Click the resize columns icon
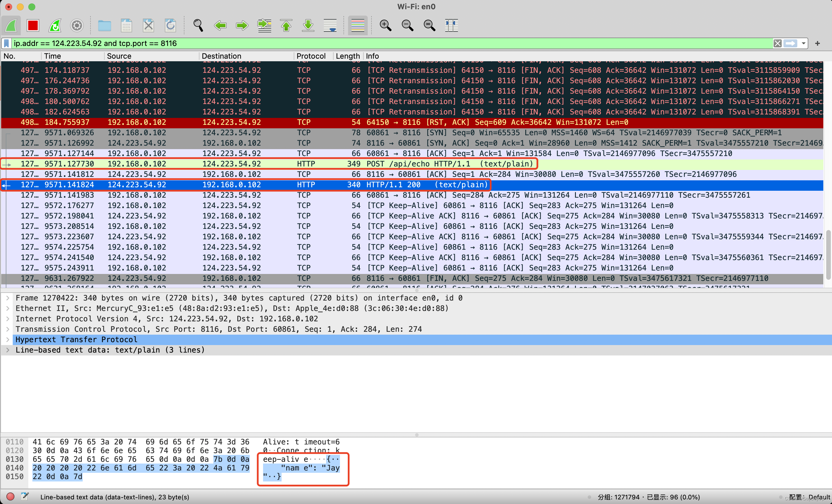 point(451,25)
